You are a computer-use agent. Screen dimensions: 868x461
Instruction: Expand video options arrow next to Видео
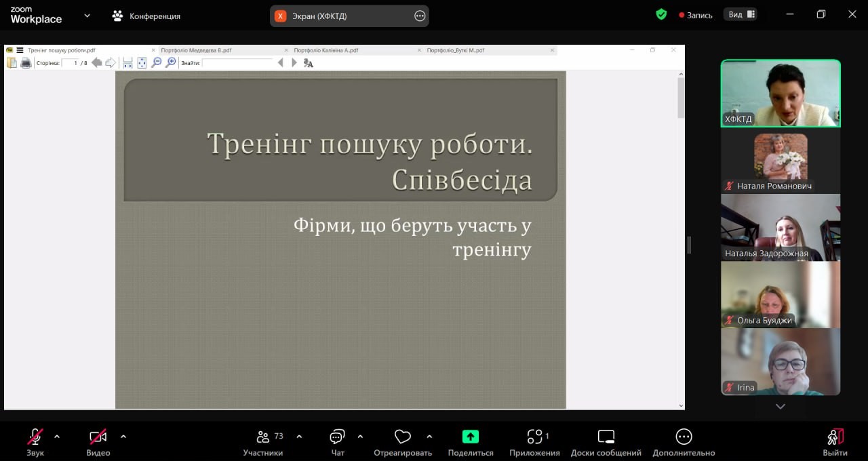(123, 437)
